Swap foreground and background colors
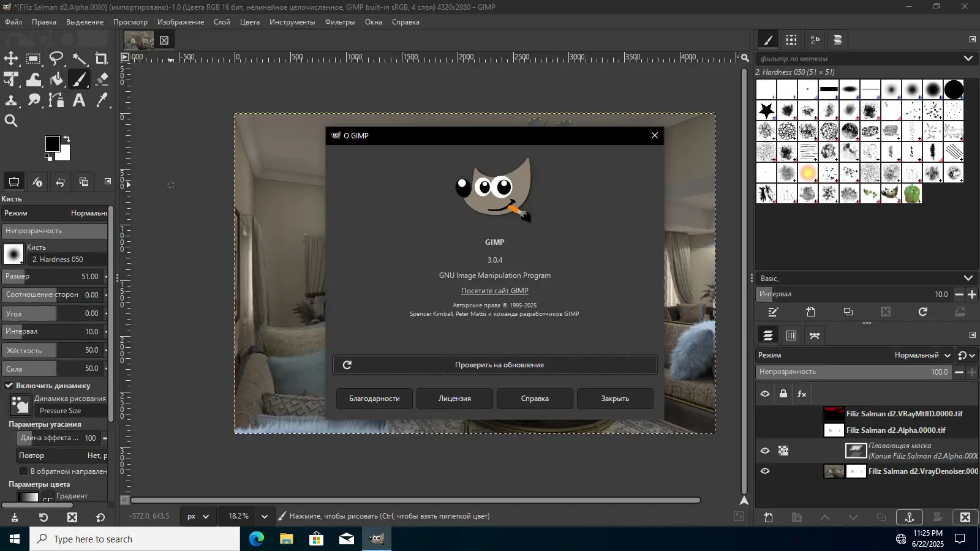Image resolution: width=980 pixels, height=551 pixels. pos(66,139)
